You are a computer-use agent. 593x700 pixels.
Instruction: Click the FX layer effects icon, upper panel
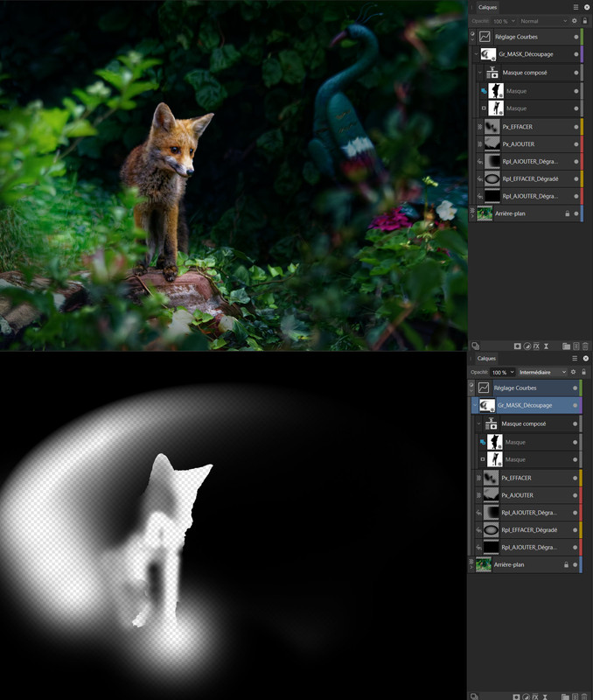(536, 346)
